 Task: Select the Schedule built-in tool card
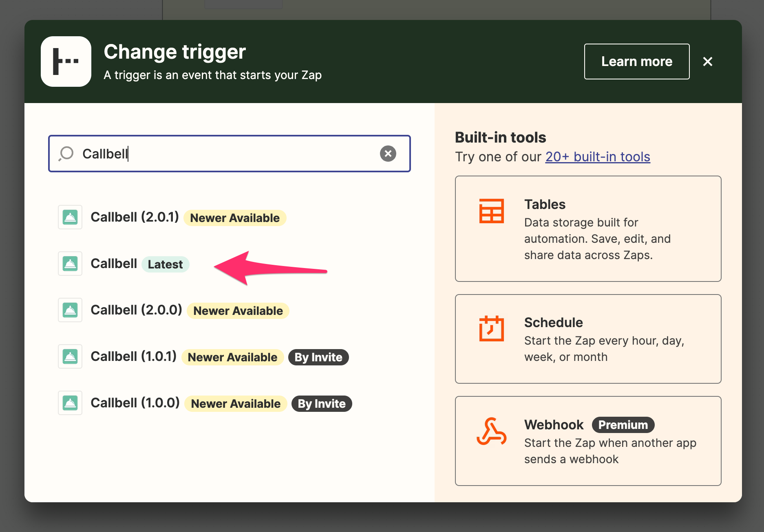588,339
